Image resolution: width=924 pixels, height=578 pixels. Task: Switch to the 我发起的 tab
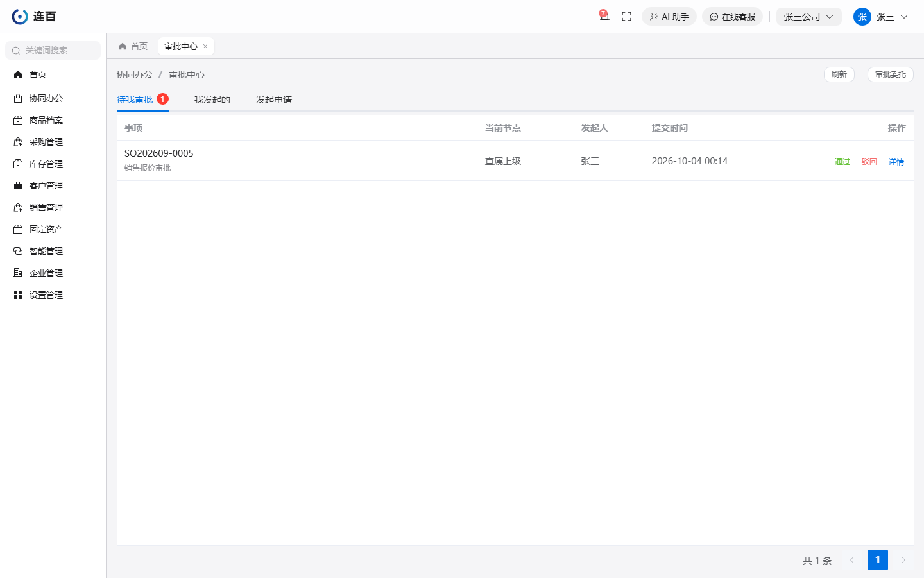(212, 100)
